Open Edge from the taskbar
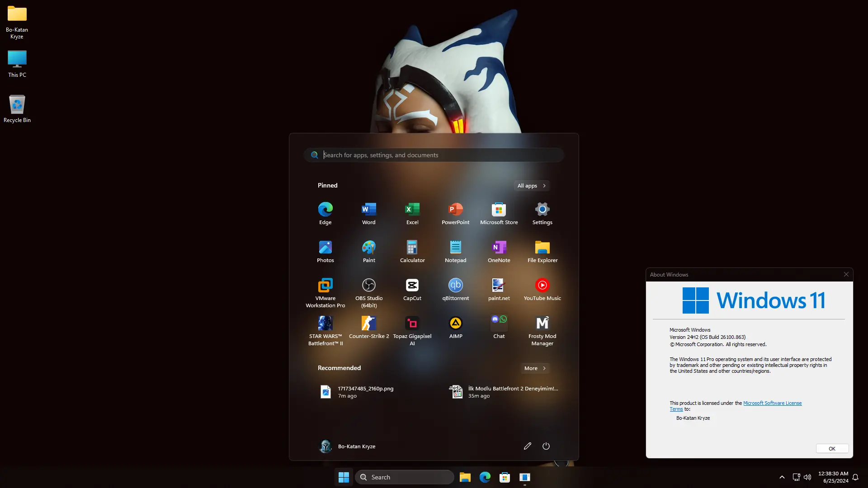This screenshot has width=868, height=488. point(485,477)
